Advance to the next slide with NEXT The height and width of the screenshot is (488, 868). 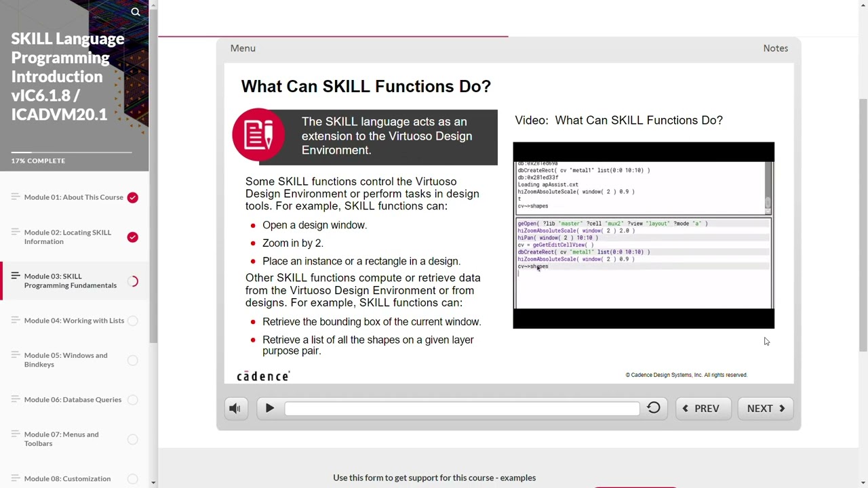tap(766, 409)
